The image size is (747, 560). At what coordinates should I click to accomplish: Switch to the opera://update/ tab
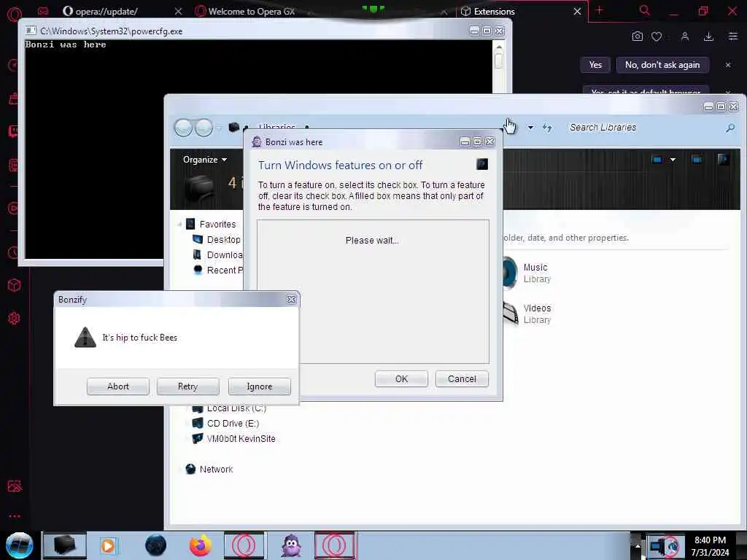(x=107, y=12)
